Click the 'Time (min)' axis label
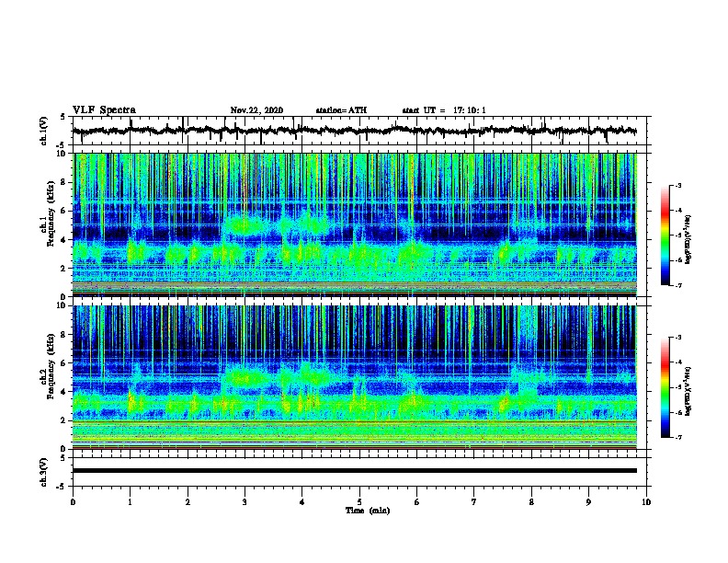Screen dimensions: 728x563 coord(368,511)
